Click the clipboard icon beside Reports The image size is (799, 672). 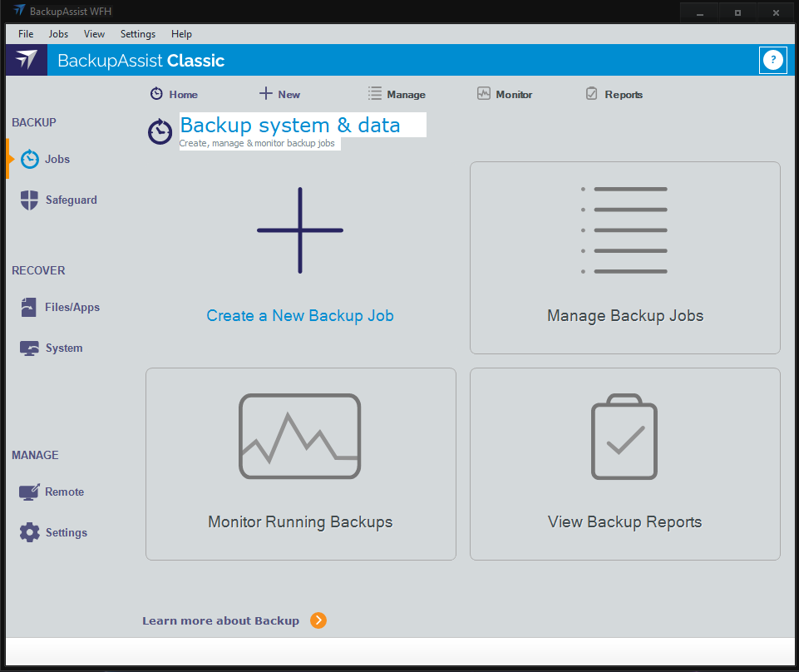592,93
